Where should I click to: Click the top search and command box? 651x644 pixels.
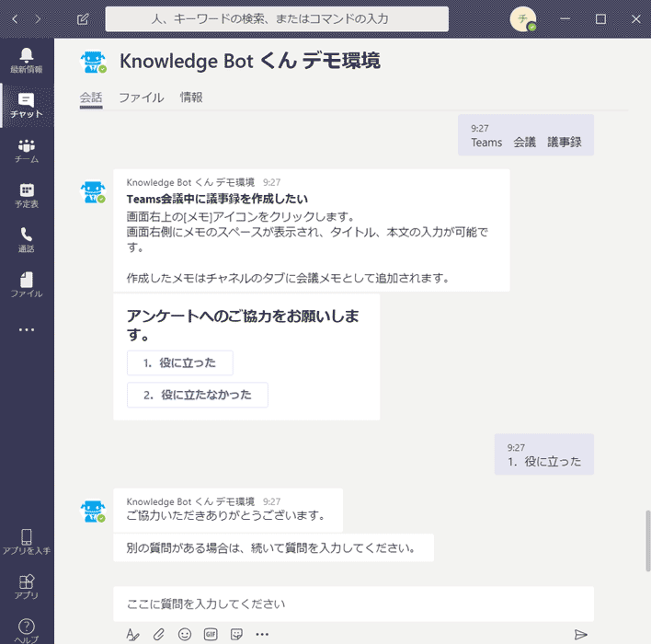coord(277,19)
